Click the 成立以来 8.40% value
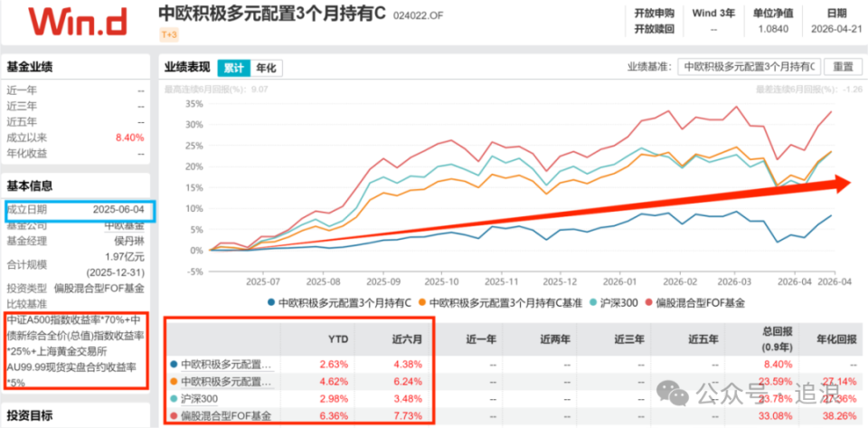This screenshot has height=428, width=868. coord(130,138)
